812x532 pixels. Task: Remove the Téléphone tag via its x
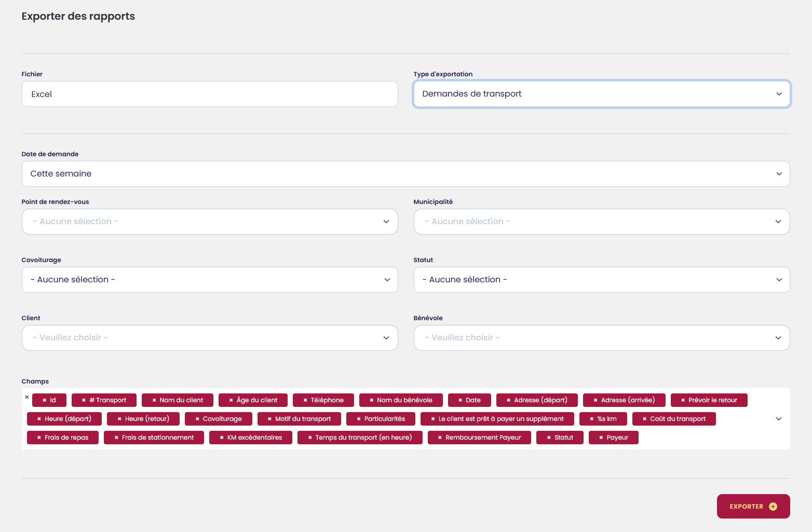coord(305,400)
